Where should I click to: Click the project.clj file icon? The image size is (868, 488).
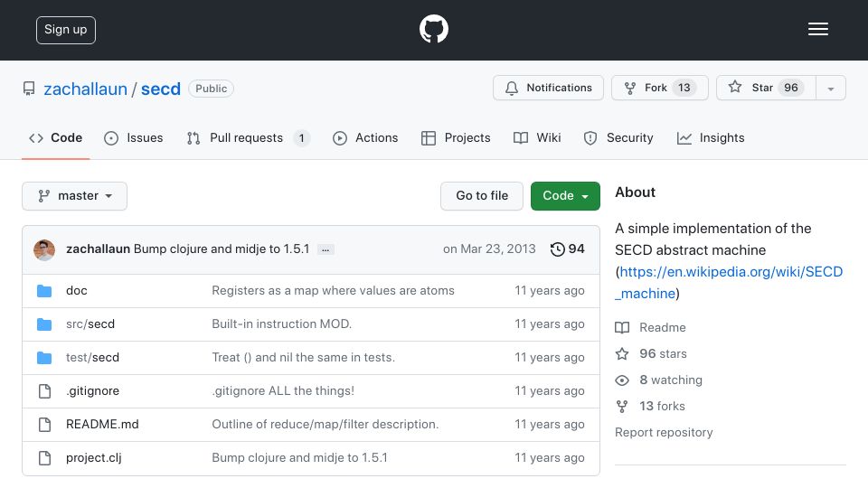pyautogui.click(x=45, y=458)
